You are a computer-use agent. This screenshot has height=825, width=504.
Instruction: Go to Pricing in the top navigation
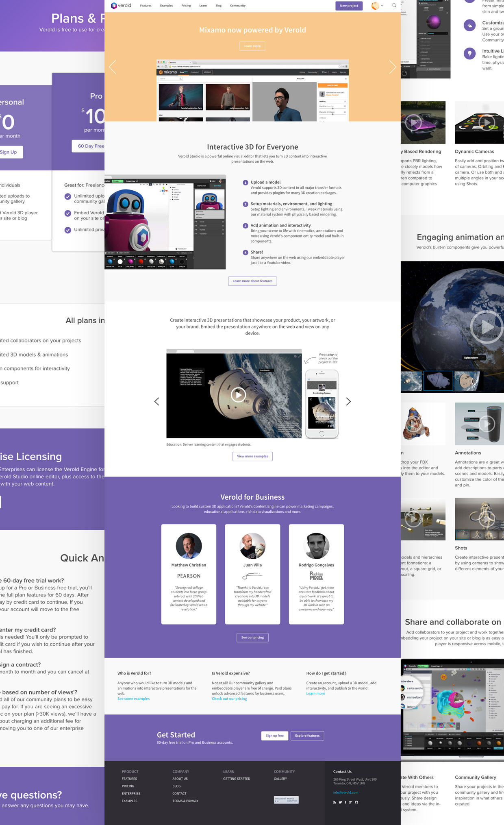(x=186, y=6)
